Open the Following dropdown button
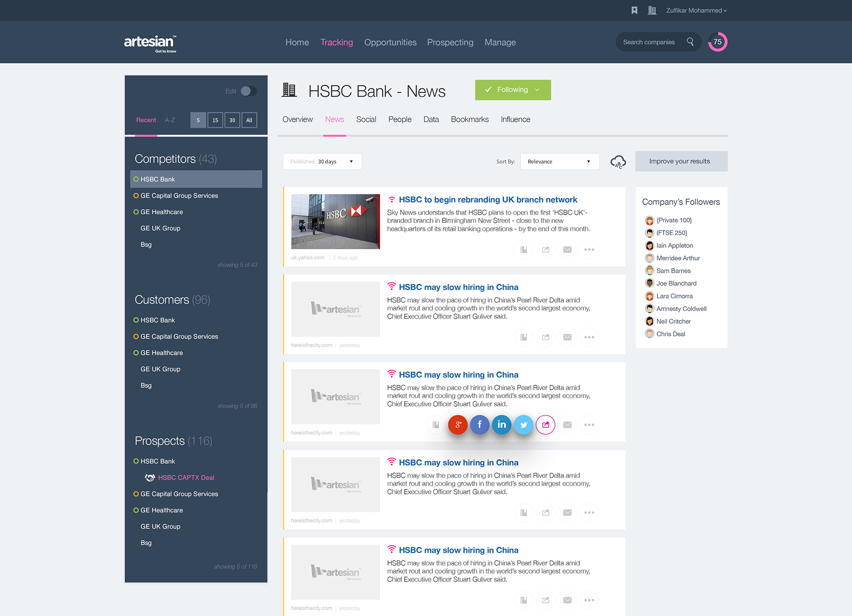This screenshot has height=616, width=852. [513, 90]
